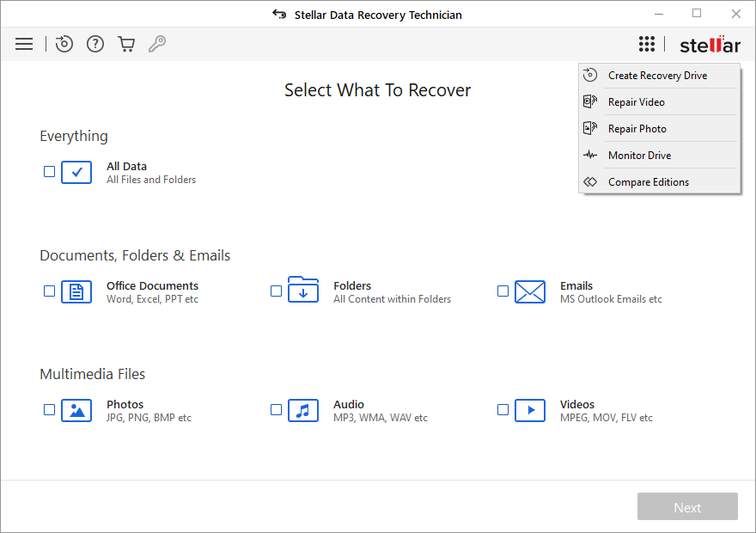756x533 pixels.
Task: Click the Repair Video camera icon
Action: 590,101
